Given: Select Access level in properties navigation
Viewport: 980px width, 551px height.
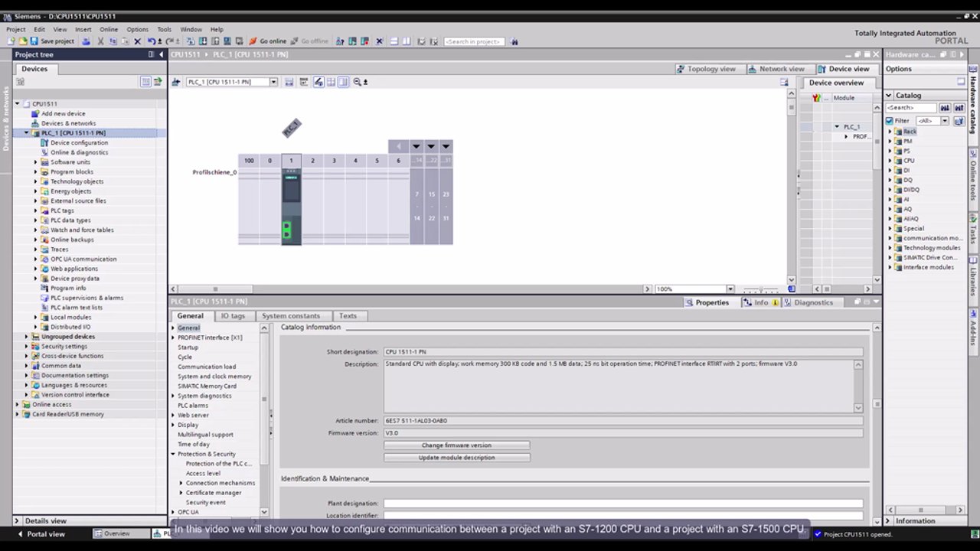Looking at the screenshot, I should tap(203, 473).
